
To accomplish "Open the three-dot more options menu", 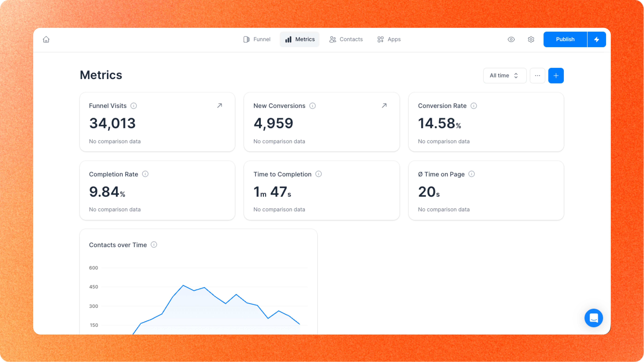I will [x=537, y=75].
